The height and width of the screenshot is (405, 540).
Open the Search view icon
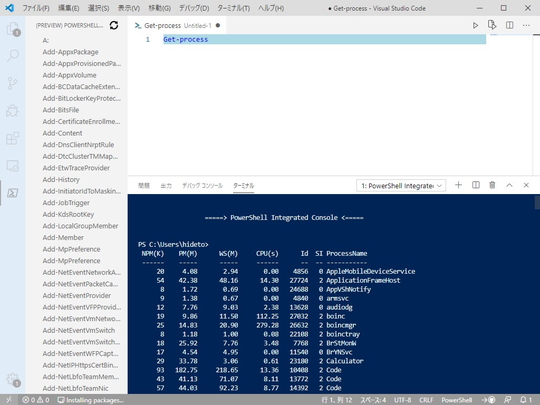click(13, 55)
